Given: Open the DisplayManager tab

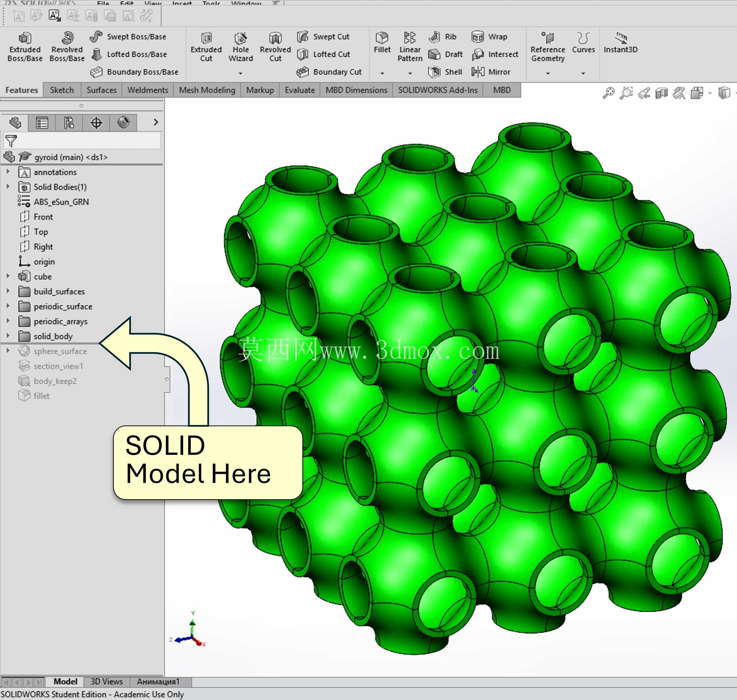Looking at the screenshot, I should pyautogui.click(x=124, y=122).
